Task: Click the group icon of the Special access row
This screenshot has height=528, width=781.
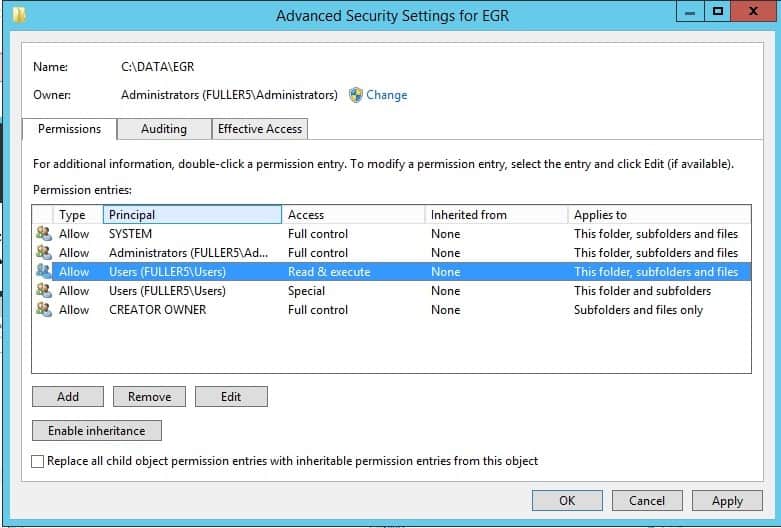Action: coord(44,290)
